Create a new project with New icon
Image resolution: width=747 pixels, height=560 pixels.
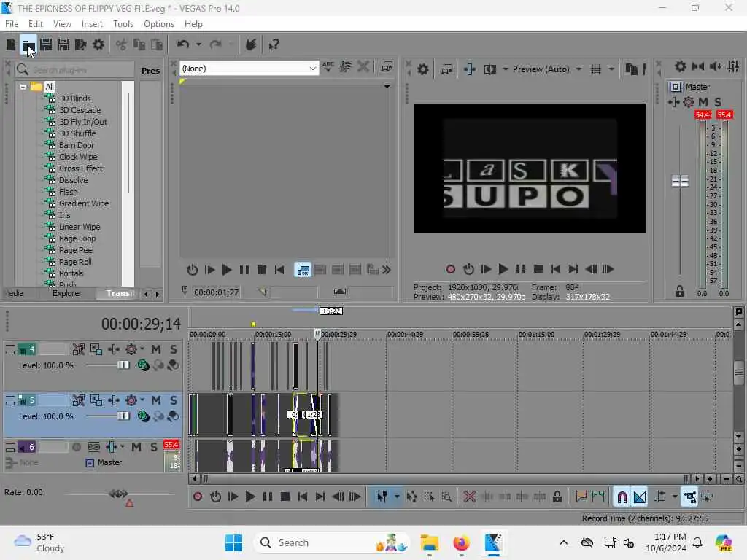(10, 44)
